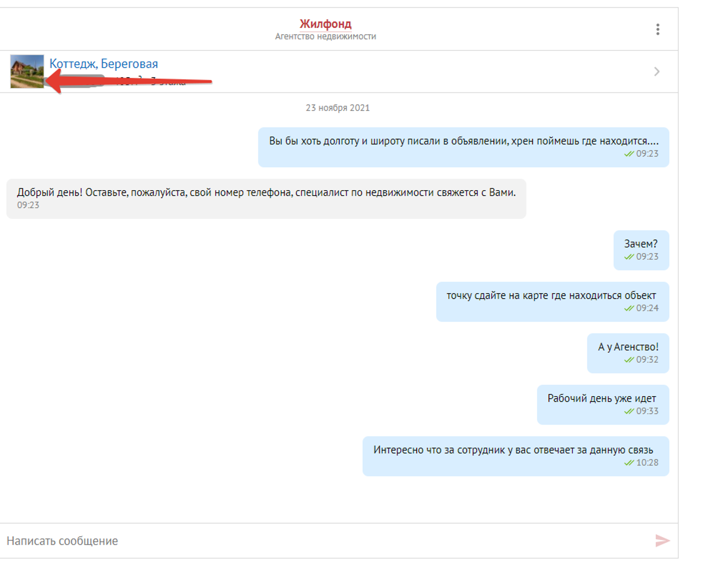
Task: Click the message Интересно что за сотрудник
Action: pyautogui.click(x=516, y=456)
